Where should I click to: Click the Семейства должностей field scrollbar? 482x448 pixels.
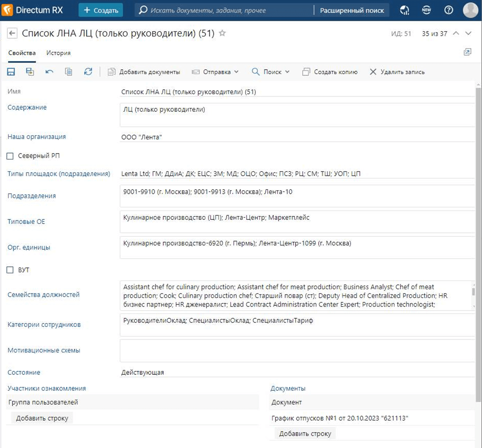[x=473, y=292]
